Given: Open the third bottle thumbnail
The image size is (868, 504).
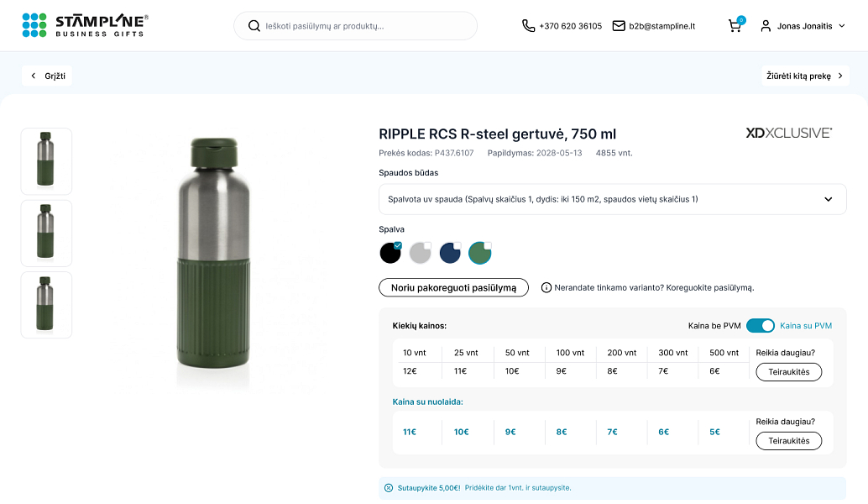Looking at the screenshot, I should (x=46, y=305).
